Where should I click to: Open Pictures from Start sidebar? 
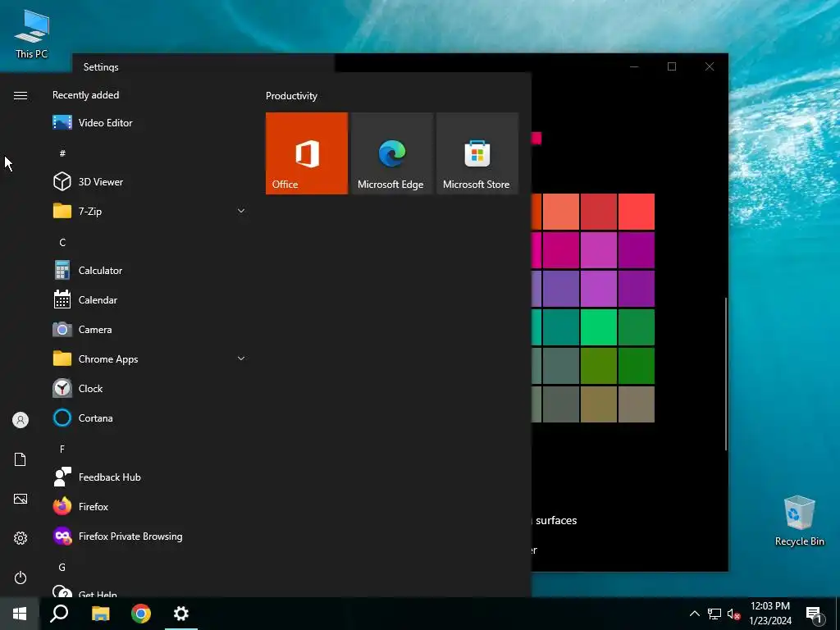(x=21, y=499)
